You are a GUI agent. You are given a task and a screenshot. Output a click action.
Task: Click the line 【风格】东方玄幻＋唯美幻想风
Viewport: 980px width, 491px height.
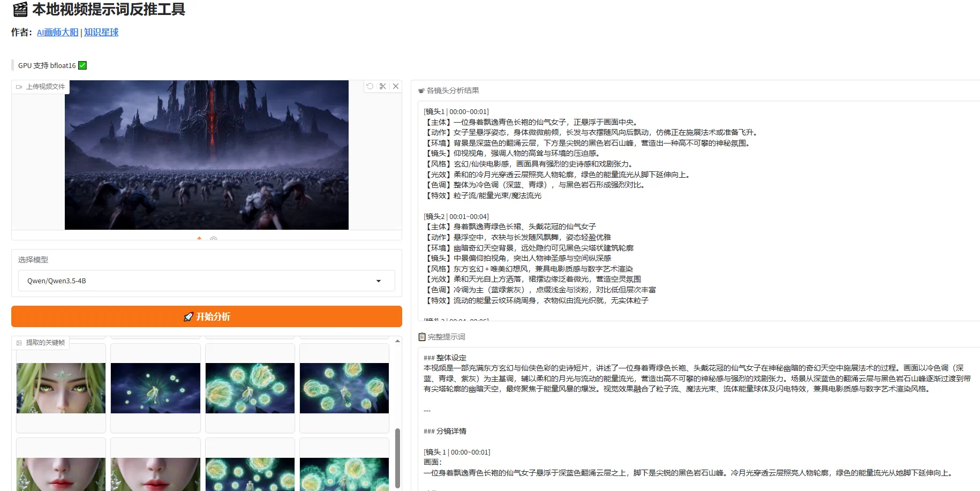[x=529, y=269]
